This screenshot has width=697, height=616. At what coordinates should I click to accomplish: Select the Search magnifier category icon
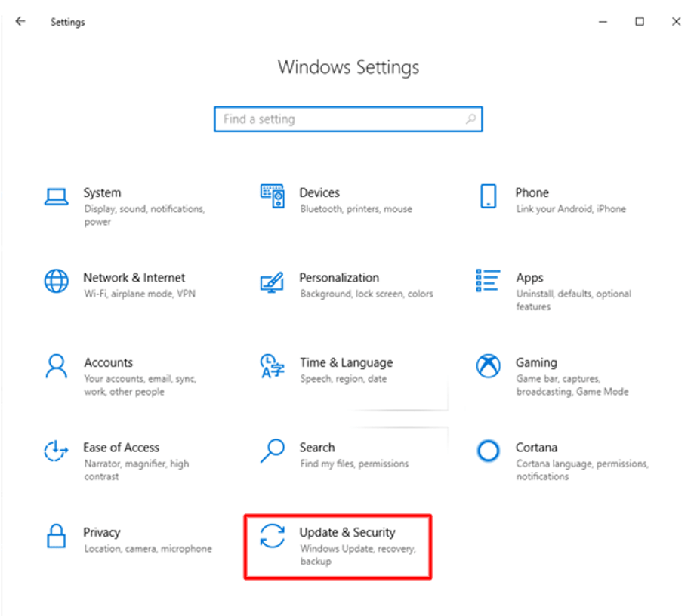click(272, 451)
